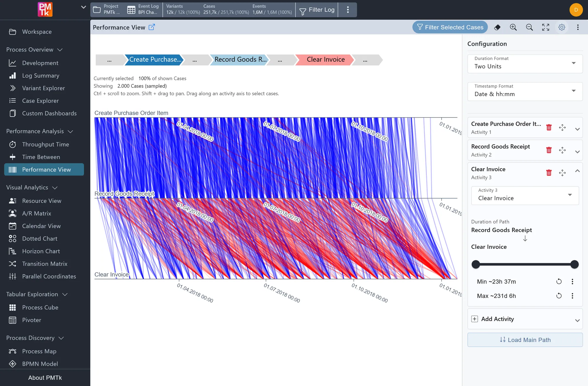
Task: Zoom in with the magnifier plus icon
Action: pyautogui.click(x=513, y=27)
